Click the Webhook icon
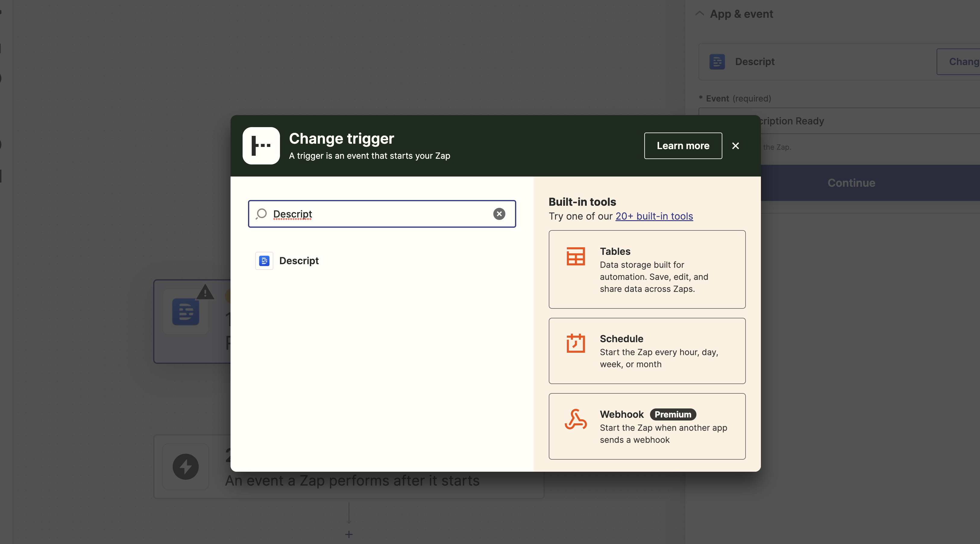 pyautogui.click(x=576, y=419)
